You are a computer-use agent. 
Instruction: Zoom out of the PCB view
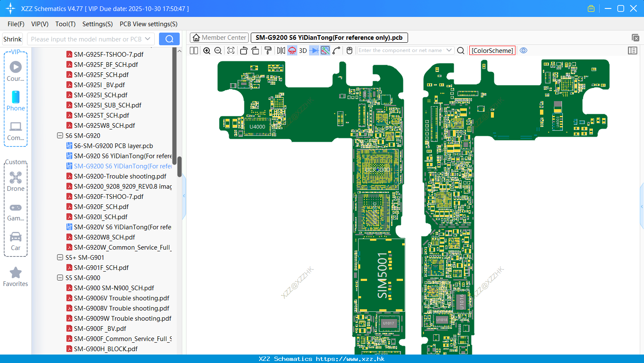pyautogui.click(x=218, y=50)
